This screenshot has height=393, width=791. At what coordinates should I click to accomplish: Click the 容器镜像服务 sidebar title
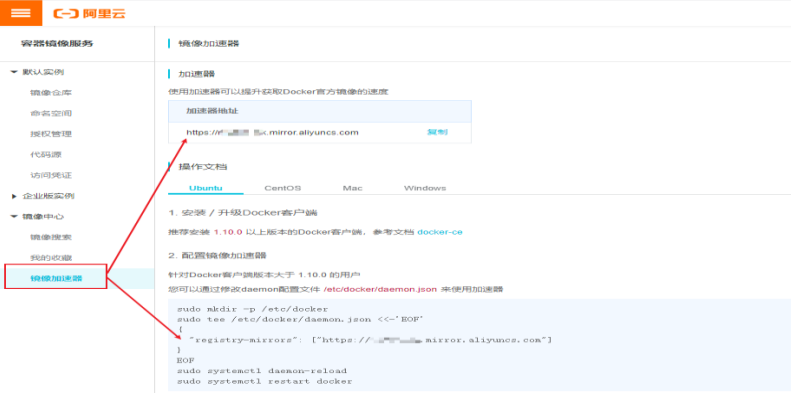tap(57, 43)
